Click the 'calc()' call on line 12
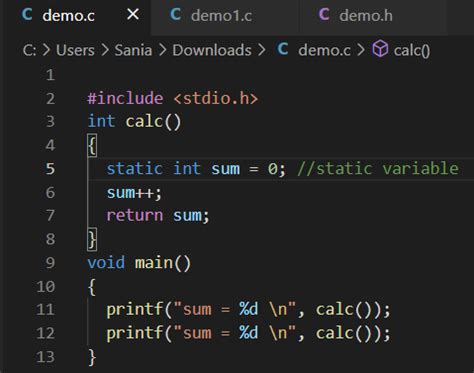Viewport: 474px width, 373px height. 344,333
